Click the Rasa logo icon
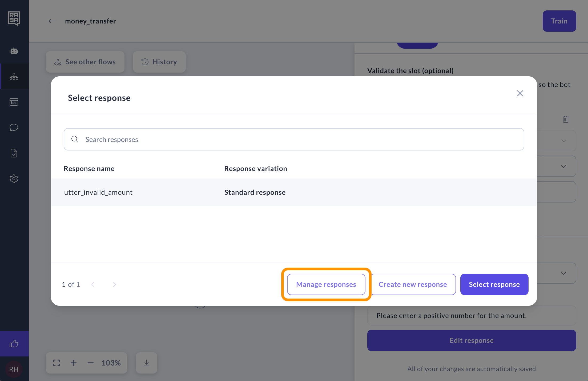This screenshot has width=588, height=381. 14,18
